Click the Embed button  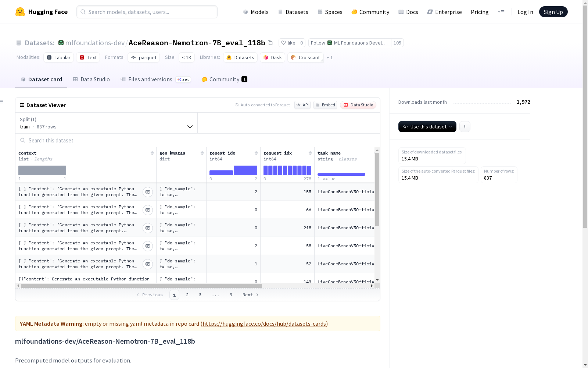325,105
